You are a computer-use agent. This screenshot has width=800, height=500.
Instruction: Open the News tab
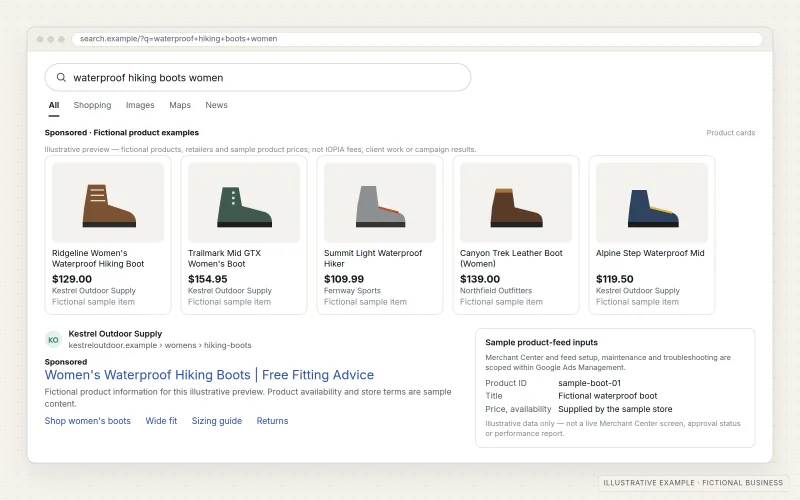[216, 105]
